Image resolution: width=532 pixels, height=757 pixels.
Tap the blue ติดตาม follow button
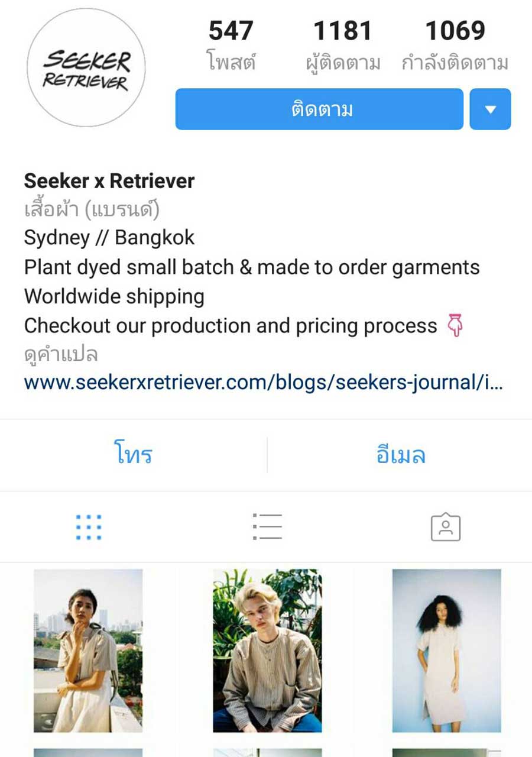coord(319,109)
